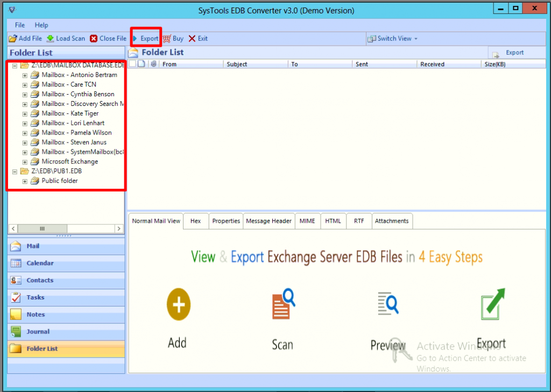Open the Folder List pane in the sidebar

(x=66, y=349)
